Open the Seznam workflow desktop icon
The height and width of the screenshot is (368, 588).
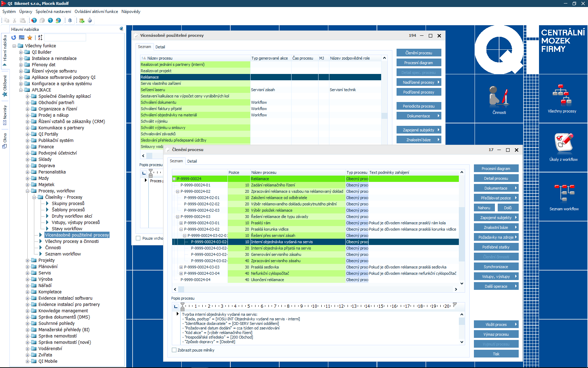[x=563, y=195]
